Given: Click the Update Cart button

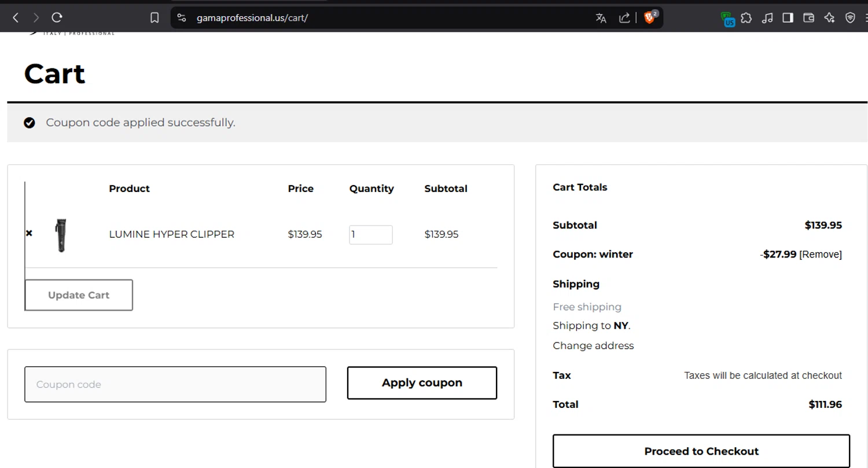Looking at the screenshot, I should pyautogui.click(x=79, y=295).
